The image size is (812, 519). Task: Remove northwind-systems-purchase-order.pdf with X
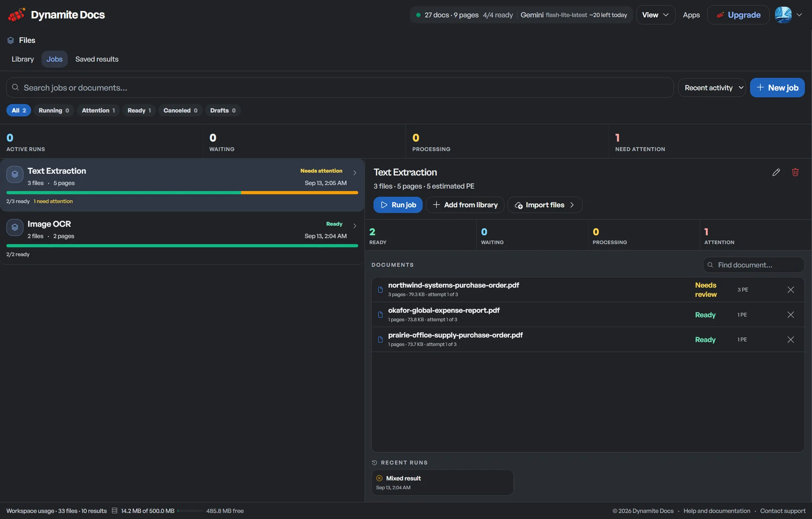(790, 290)
